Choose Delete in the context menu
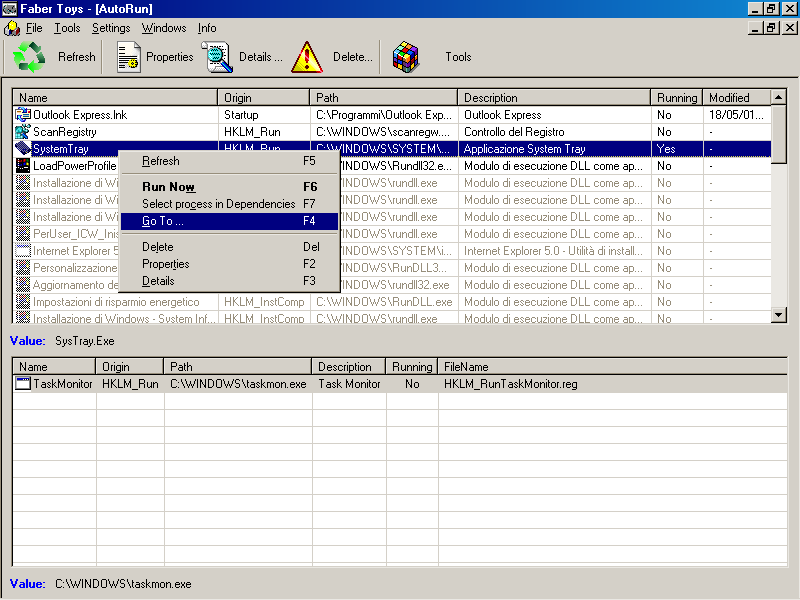Screen dimensions: 800x600 (157, 247)
